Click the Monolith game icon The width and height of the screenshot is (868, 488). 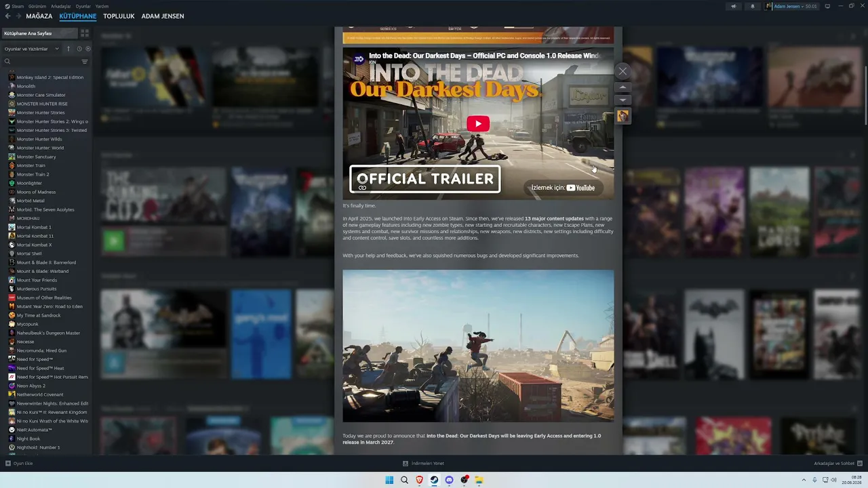[x=12, y=86]
